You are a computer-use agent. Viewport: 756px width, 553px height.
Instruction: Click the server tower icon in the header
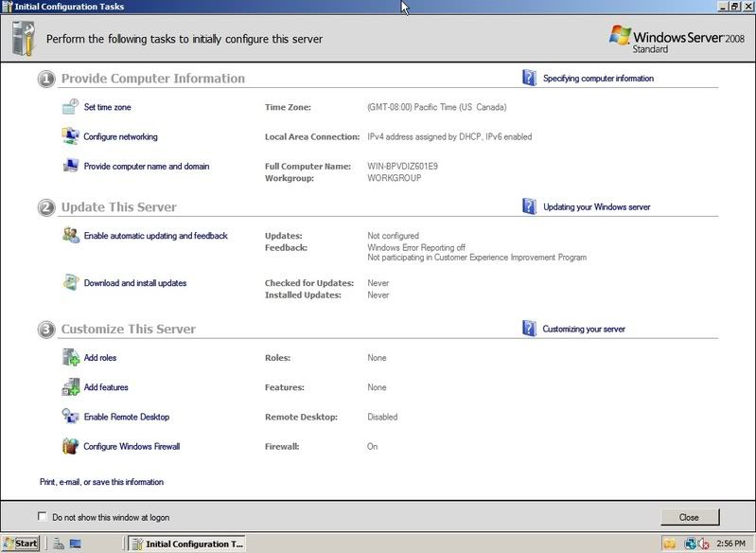click(23, 38)
